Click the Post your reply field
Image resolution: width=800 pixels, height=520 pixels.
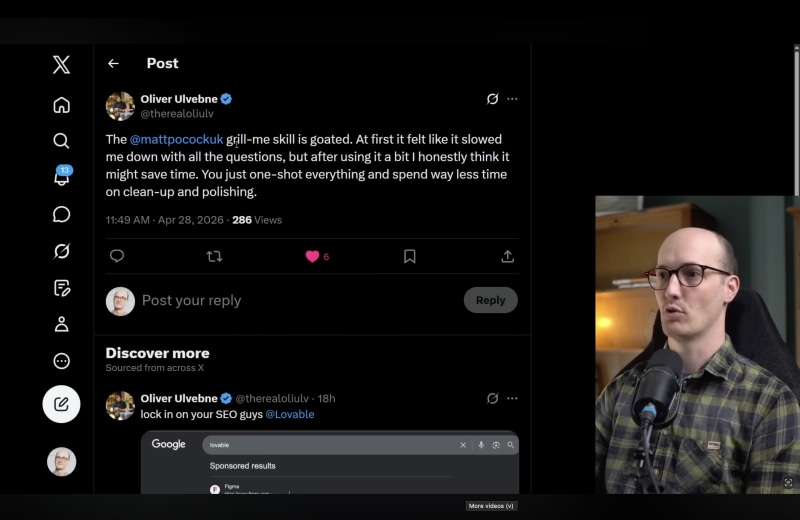pyautogui.click(x=299, y=301)
